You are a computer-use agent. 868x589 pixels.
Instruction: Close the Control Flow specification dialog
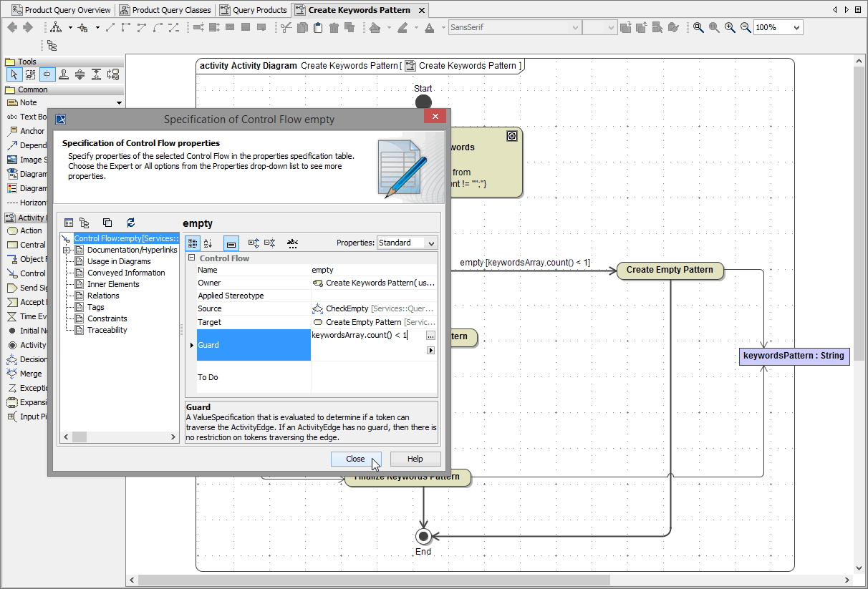click(x=356, y=459)
